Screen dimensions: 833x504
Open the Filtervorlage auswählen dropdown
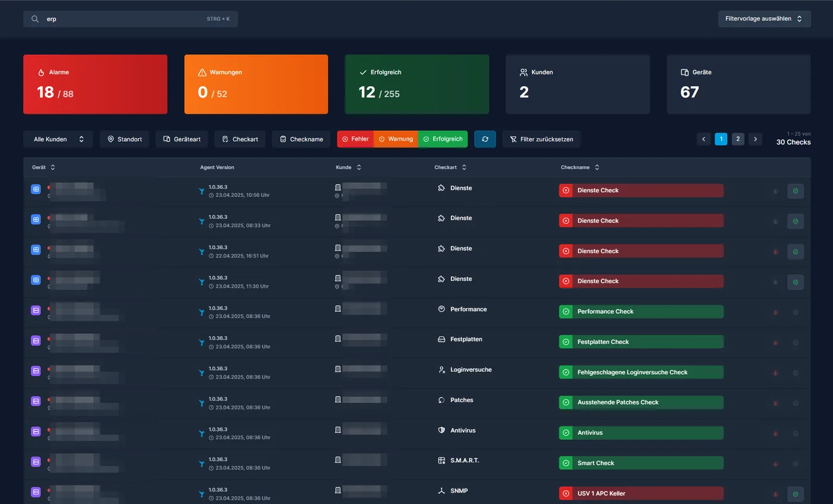765,19
